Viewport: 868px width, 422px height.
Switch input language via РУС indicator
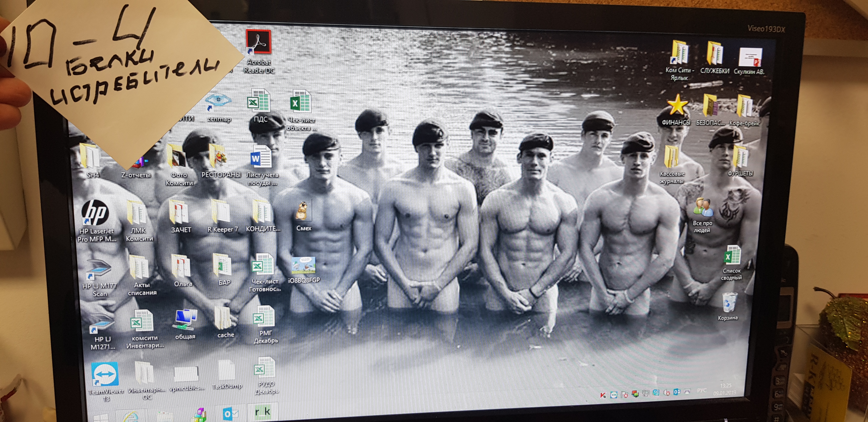(x=702, y=390)
